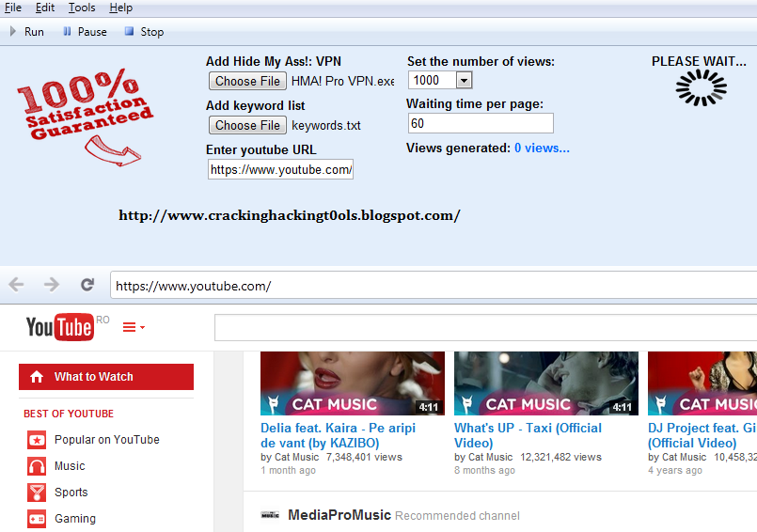Click the 1 month ago text

pos(288,470)
